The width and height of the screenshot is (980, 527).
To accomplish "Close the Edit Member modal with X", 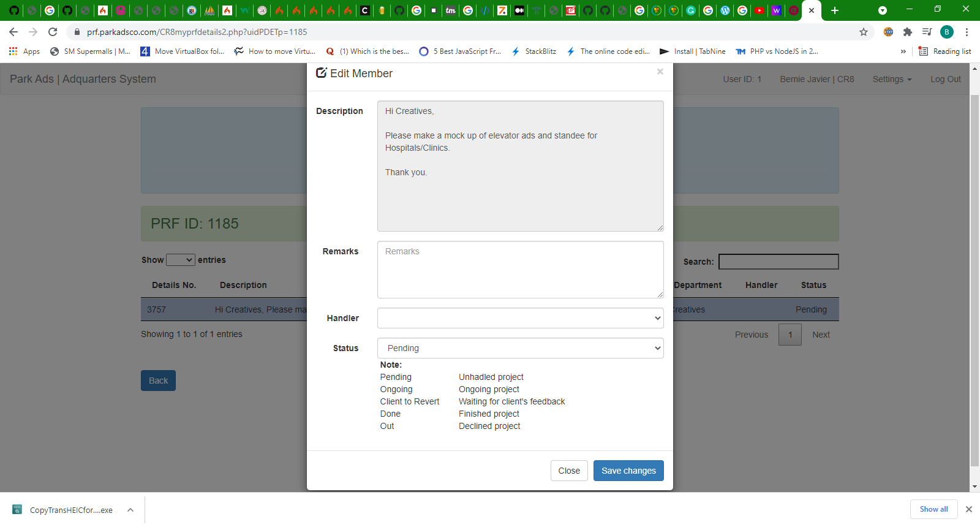I will (x=660, y=72).
